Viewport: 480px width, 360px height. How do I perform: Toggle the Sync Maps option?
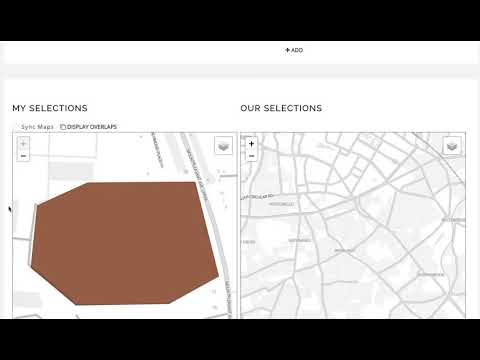[x=37, y=127]
